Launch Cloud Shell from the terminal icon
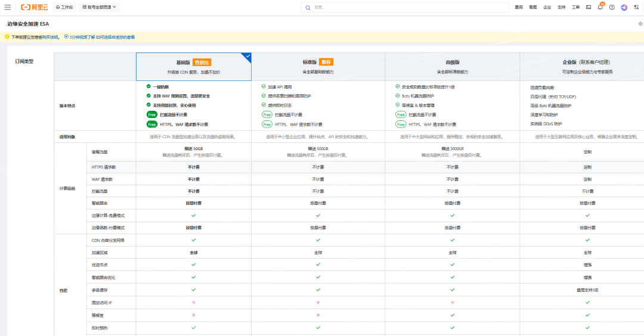The image size is (644, 336). (x=589, y=7)
